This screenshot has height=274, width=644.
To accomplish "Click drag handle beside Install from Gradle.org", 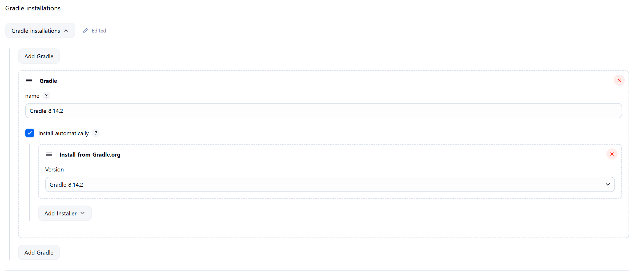I will click(49, 154).
